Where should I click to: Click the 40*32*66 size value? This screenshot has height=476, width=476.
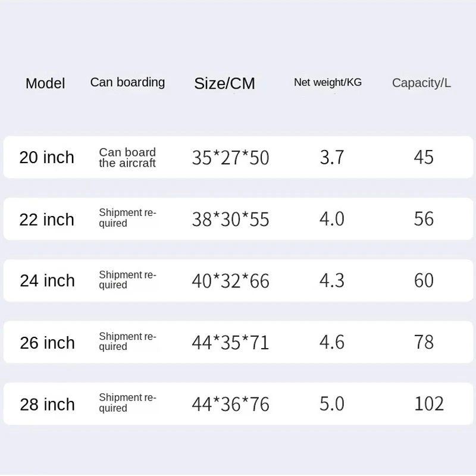[x=230, y=281]
